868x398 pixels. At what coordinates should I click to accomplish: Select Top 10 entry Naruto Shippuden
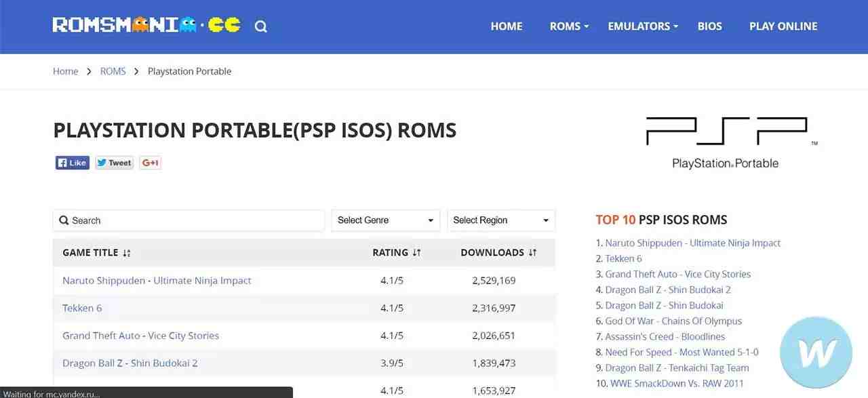(693, 243)
